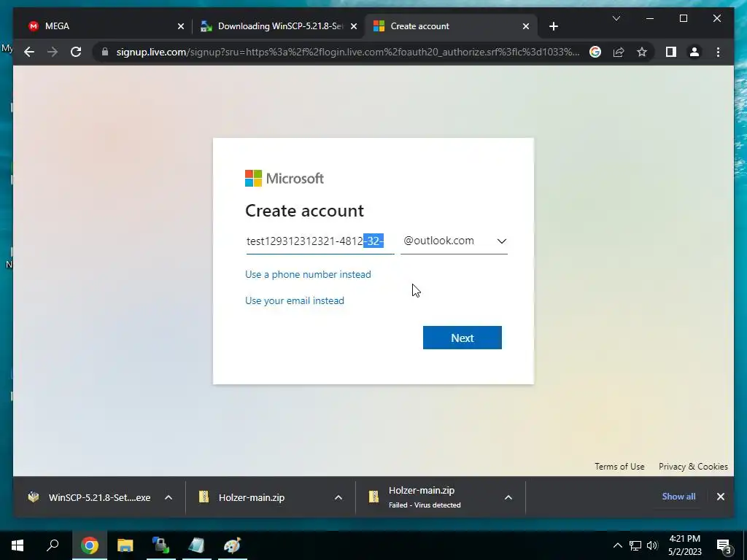Screen dimensions: 747x560
Task: Bookmark this page with star icon
Action: coord(642,52)
